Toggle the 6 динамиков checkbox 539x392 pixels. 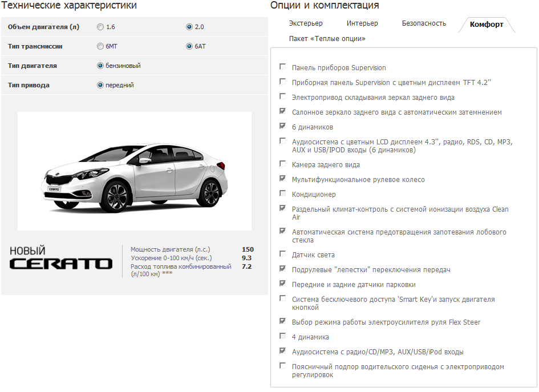[282, 126]
